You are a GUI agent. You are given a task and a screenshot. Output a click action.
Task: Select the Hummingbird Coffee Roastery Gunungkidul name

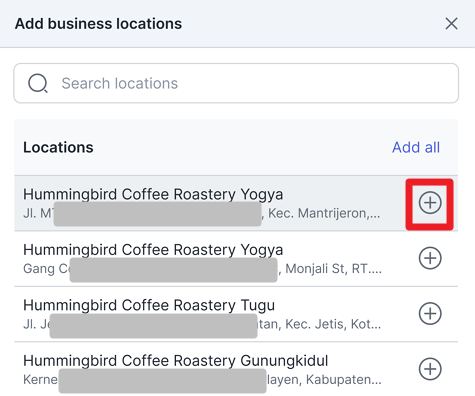[x=176, y=361]
